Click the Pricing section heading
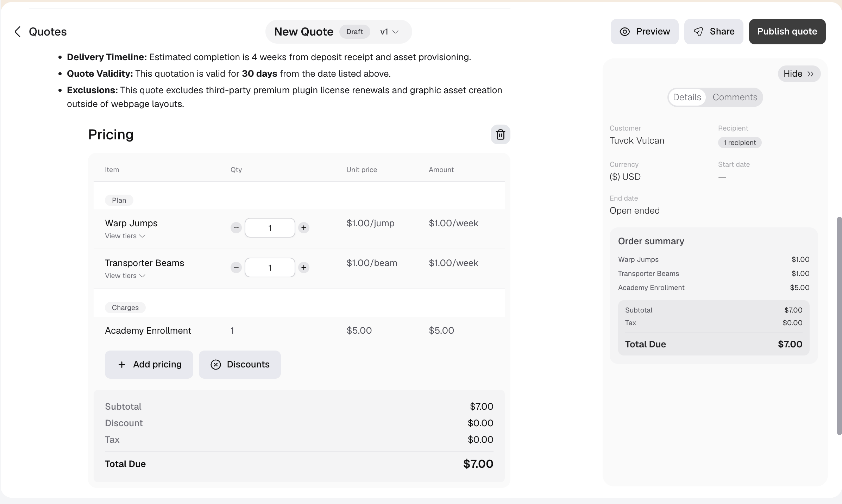The height and width of the screenshot is (504, 842). (111, 134)
